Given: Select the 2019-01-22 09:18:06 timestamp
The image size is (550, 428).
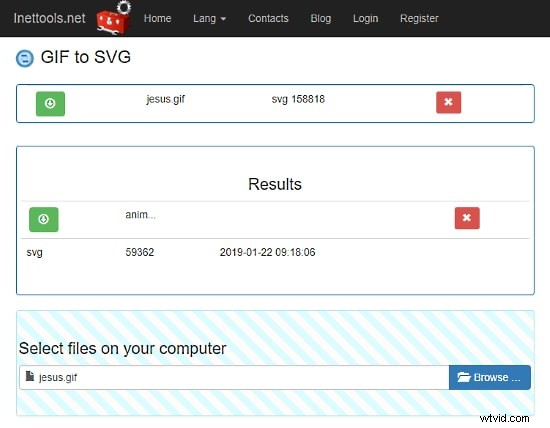Looking at the screenshot, I should click(267, 252).
